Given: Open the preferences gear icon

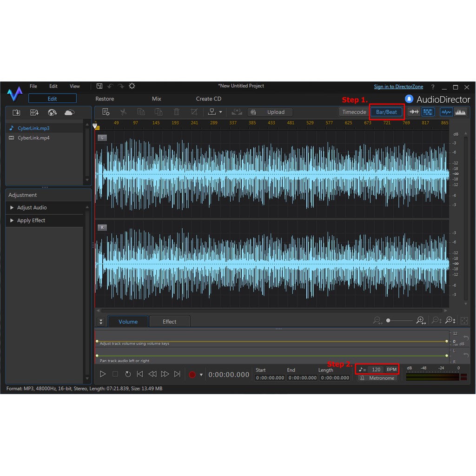Looking at the screenshot, I should tap(132, 86).
